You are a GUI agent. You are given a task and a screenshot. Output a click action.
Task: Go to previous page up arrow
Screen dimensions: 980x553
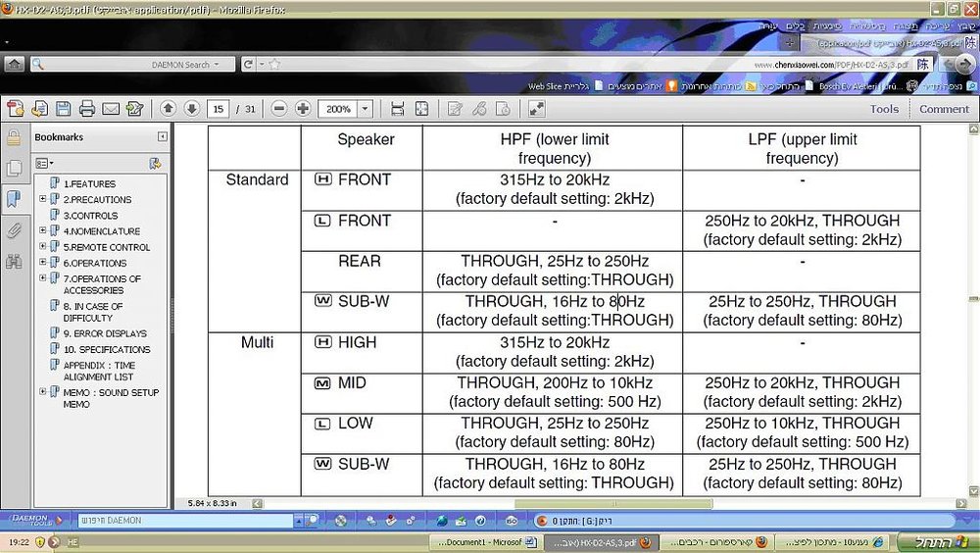click(x=168, y=109)
